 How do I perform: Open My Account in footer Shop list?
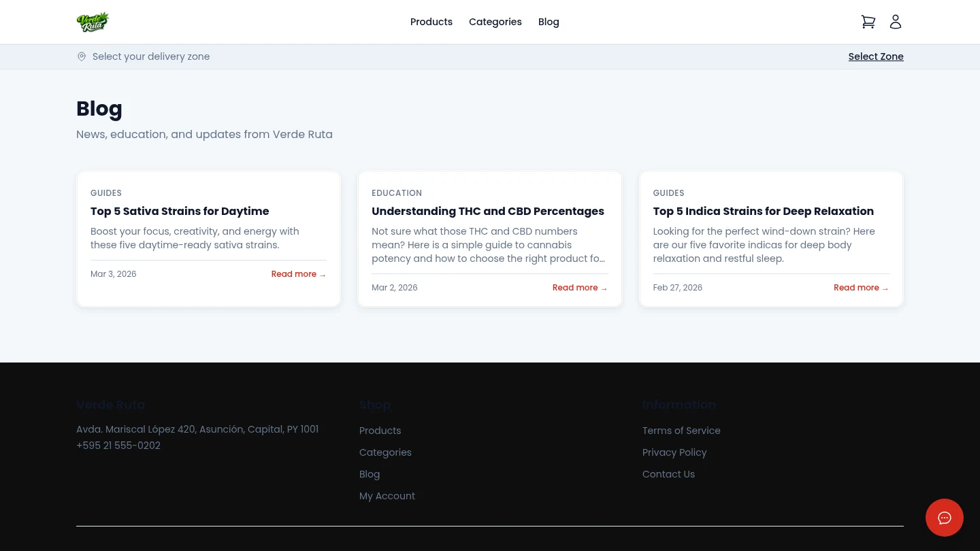(387, 496)
